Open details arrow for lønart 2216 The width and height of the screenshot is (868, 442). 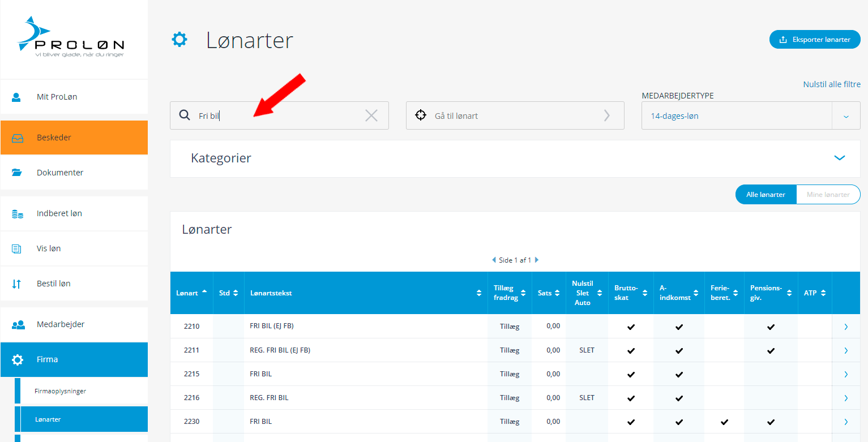point(846,398)
